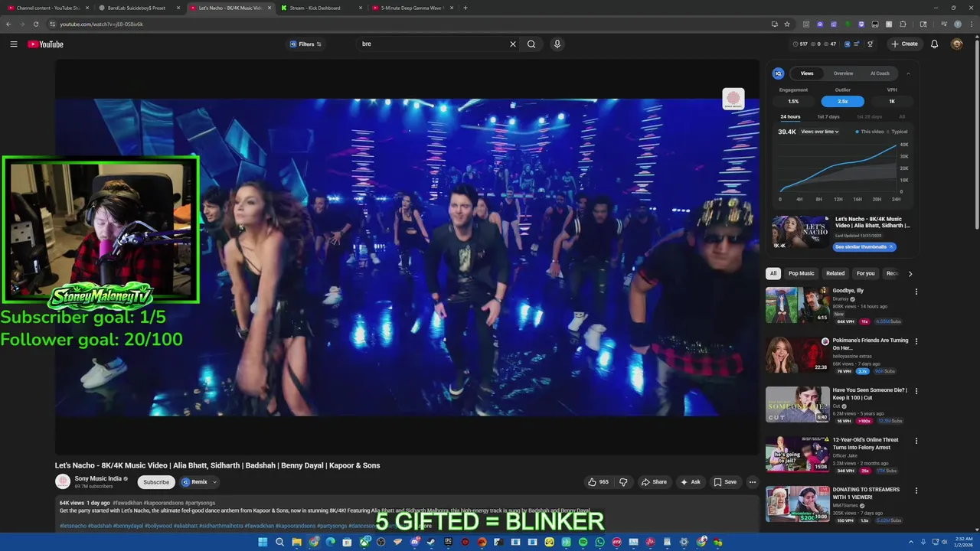980x551 pixels.
Task: Select the Engagement 1.5% metric pill
Action: pyautogui.click(x=793, y=101)
